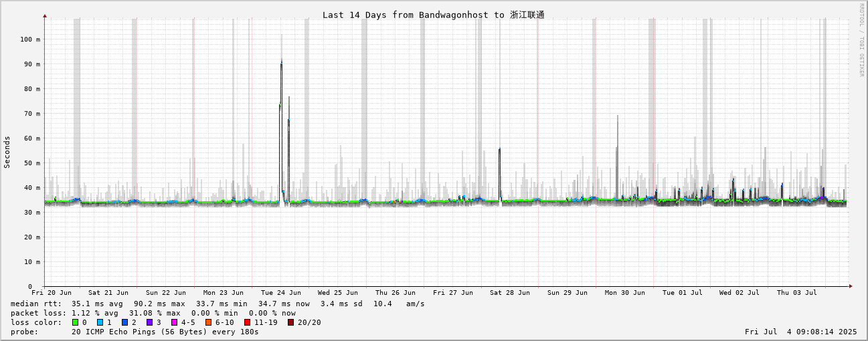Click the dark red loss swatch for 20/20
Image resolution: width=868 pixels, height=341 pixels.
point(290,322)
